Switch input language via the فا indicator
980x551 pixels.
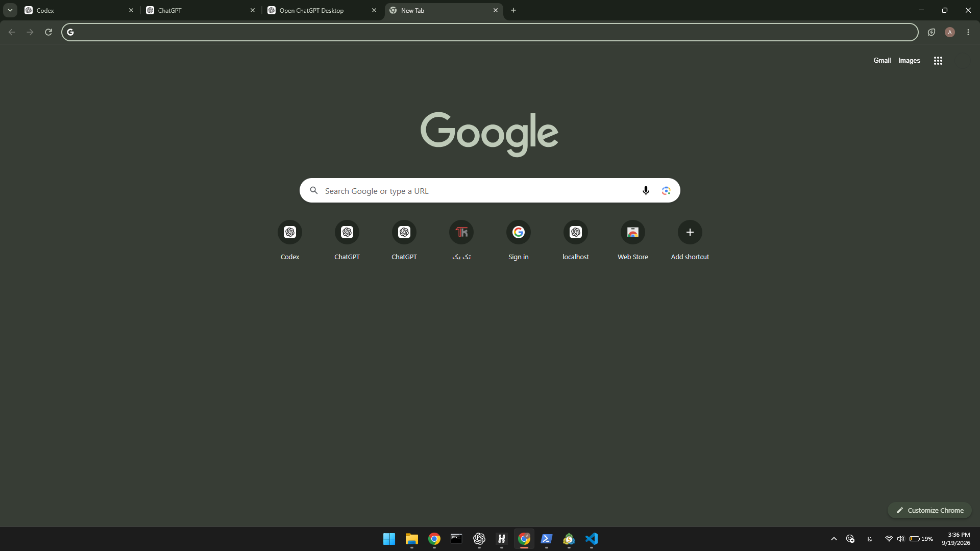870,539
